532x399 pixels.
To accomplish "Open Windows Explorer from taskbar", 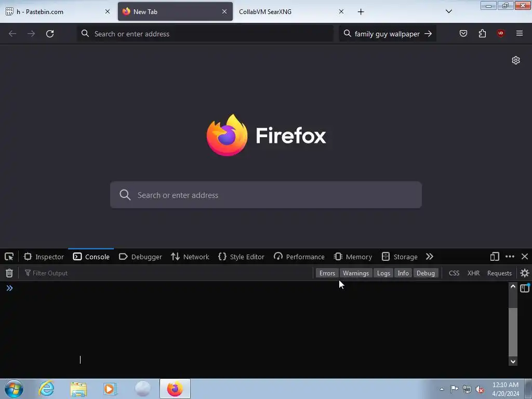I will click(78, 389).
